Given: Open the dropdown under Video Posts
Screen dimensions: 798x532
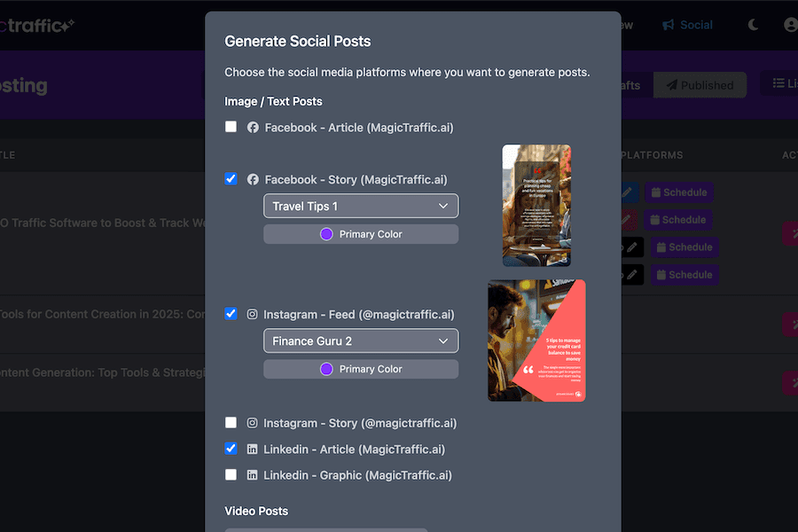Looking at the screenshot, I should point(325,529).
